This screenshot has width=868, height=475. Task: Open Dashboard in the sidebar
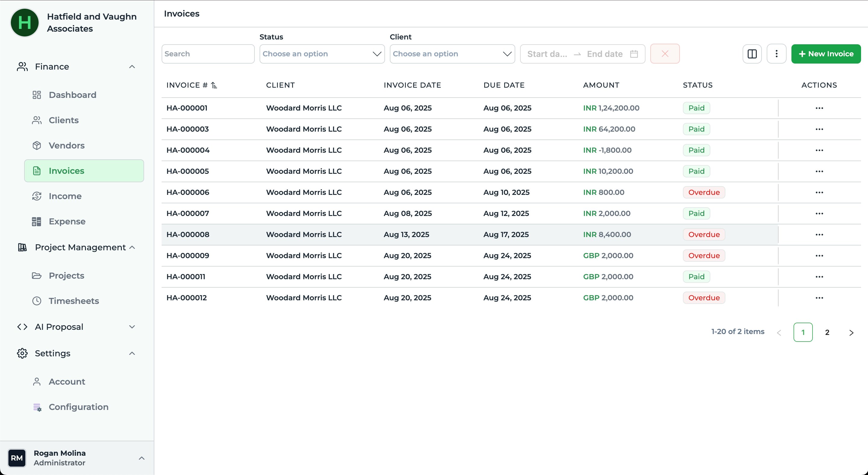[84, 95]
